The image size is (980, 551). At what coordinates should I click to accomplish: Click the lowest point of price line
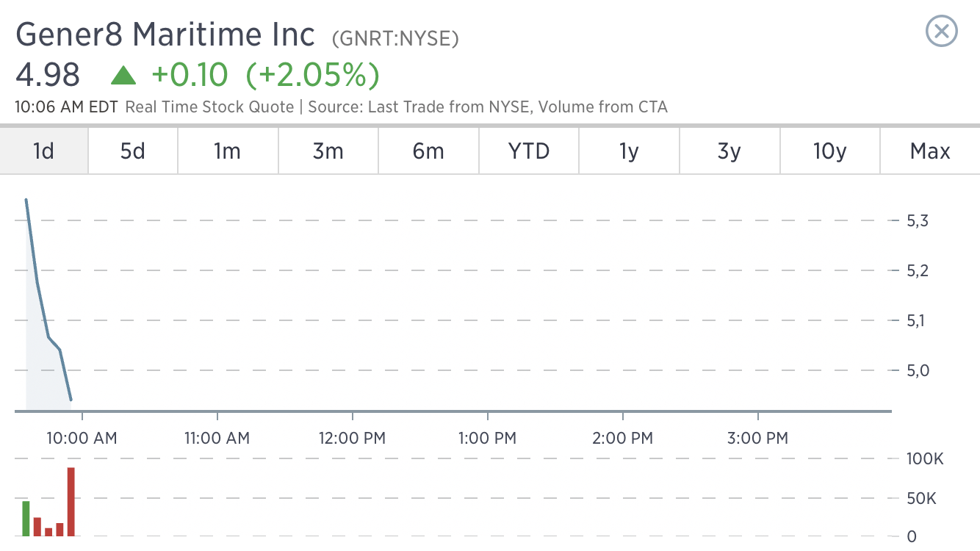click(x=71, y=400)
